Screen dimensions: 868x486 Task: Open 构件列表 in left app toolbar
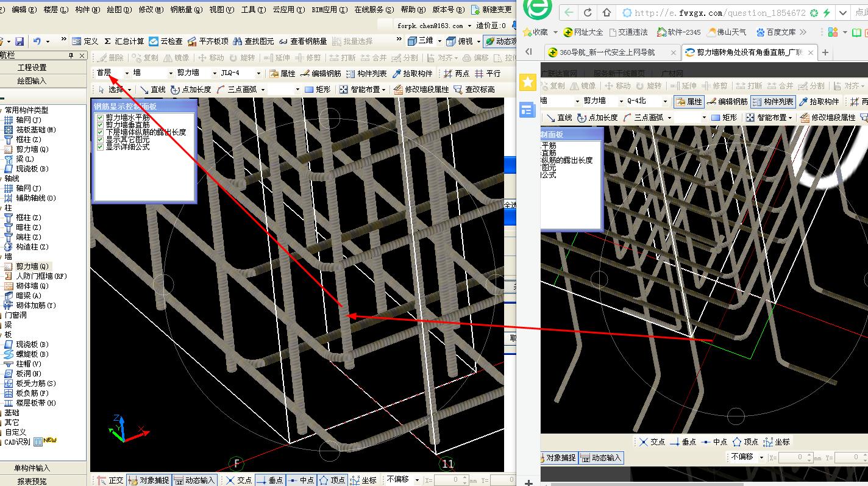[366, 73]
